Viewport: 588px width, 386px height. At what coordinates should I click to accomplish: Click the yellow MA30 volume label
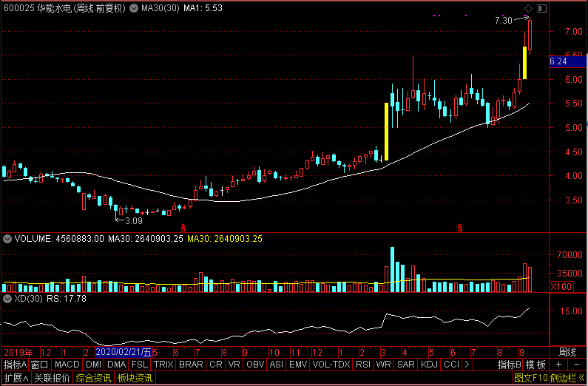[x=225, y=239]
